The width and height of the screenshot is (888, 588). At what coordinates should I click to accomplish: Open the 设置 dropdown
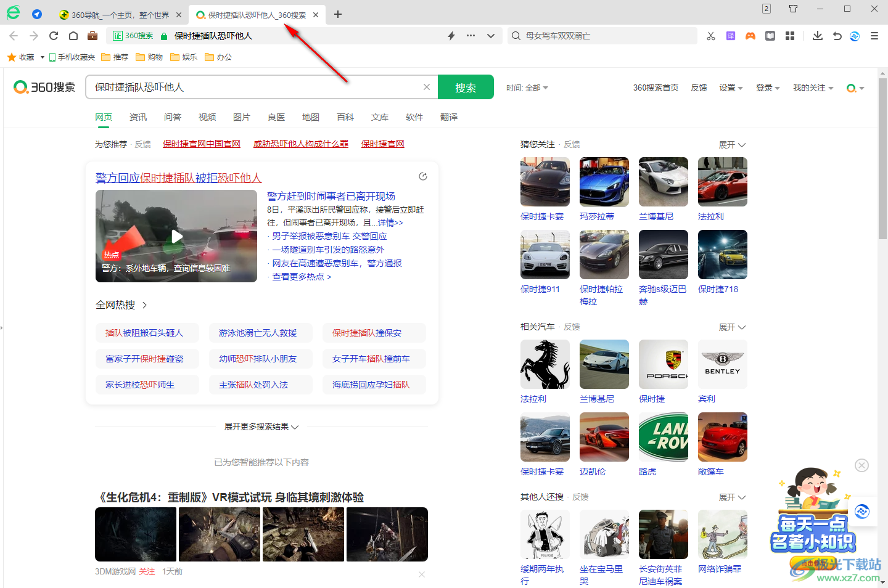point(731,88)
